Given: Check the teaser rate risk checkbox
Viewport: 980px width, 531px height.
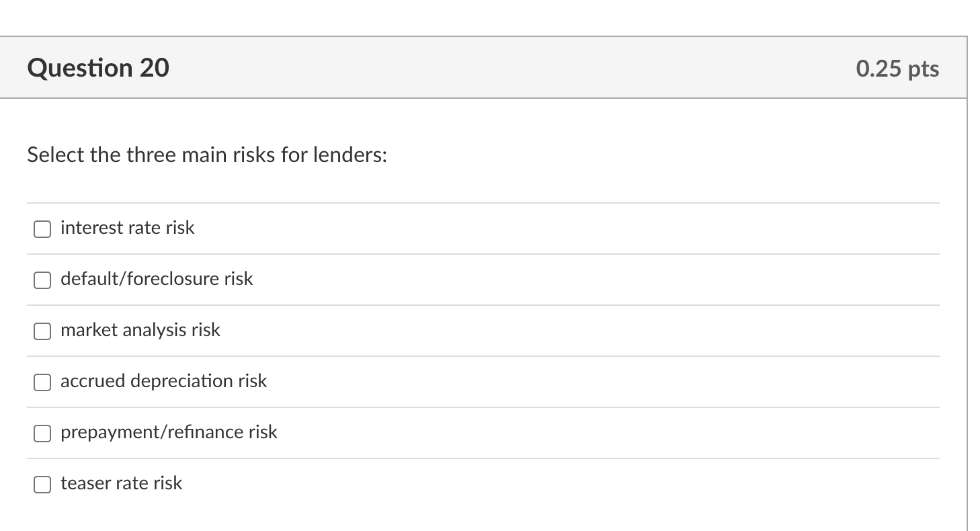Looking at the screenshot, I should [x=42, y=484].
